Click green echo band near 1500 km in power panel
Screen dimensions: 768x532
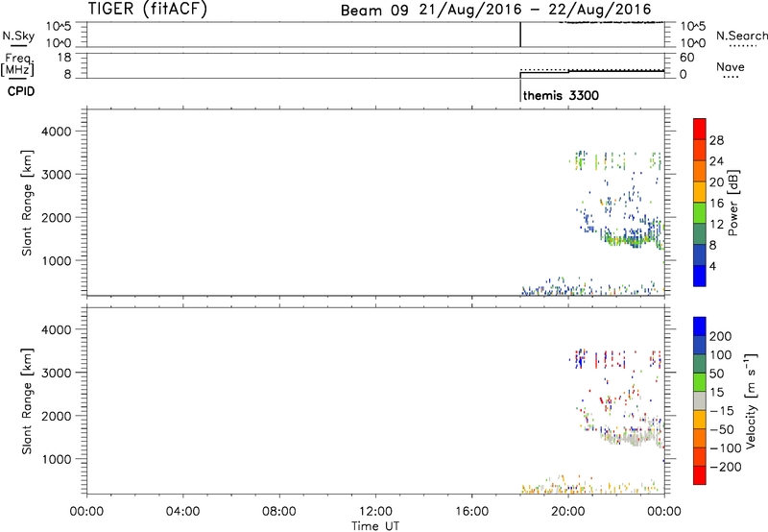tap(630, 240)
